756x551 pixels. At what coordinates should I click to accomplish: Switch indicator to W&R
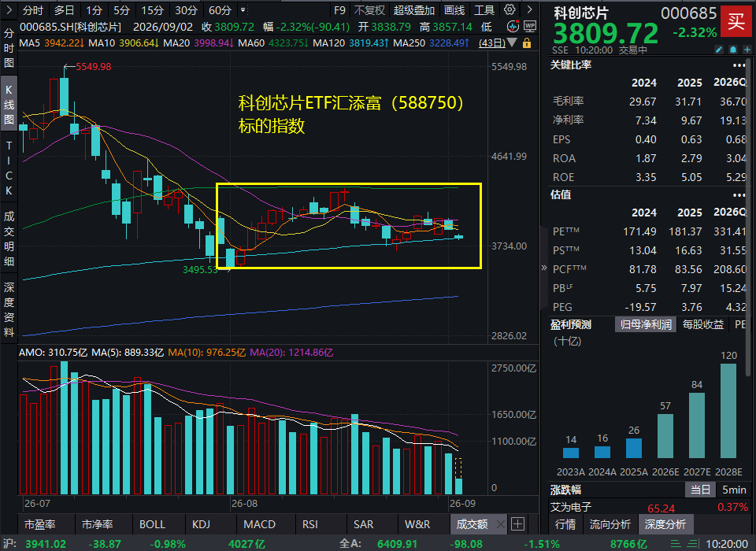pyautogui.click(x=417, y=524)
